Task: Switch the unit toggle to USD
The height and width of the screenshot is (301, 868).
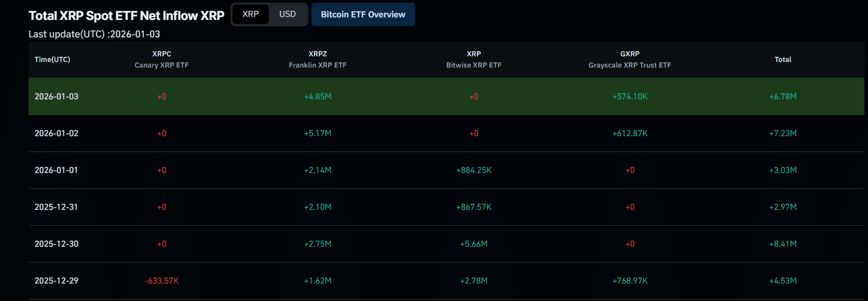Action: 287,14
